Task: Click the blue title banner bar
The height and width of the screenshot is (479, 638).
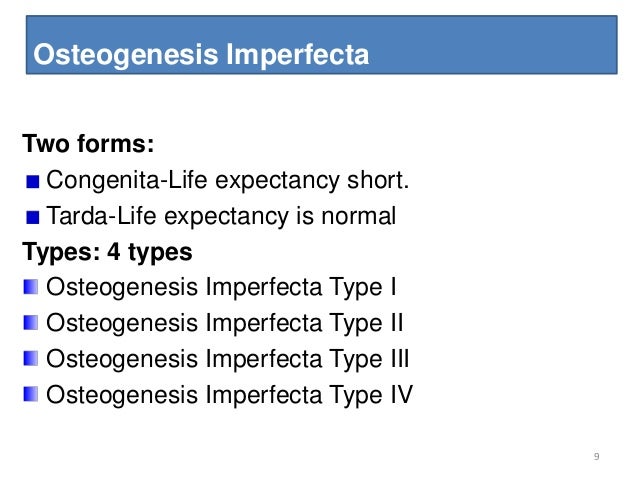Action: pos(321,45)
